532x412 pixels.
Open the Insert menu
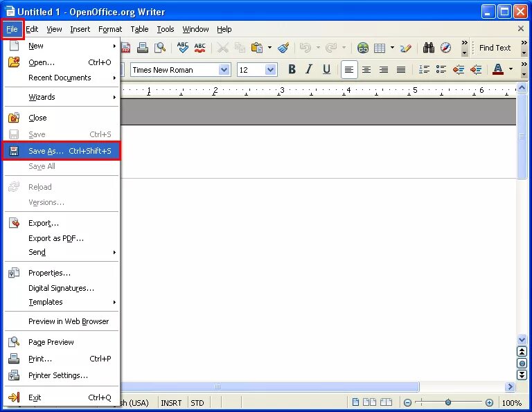pos(80,30)
